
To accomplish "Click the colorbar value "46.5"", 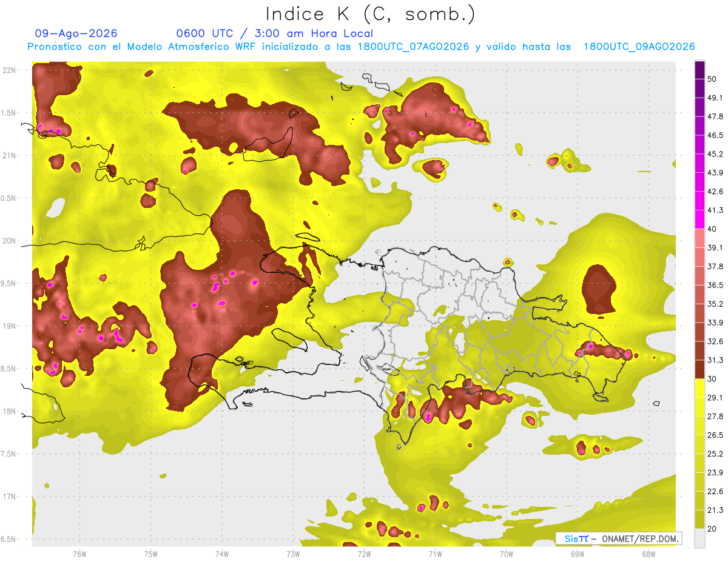I will [x=715, y=136].
